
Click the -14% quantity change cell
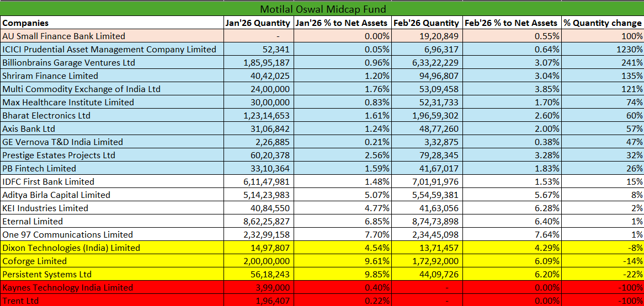[603, 261]
